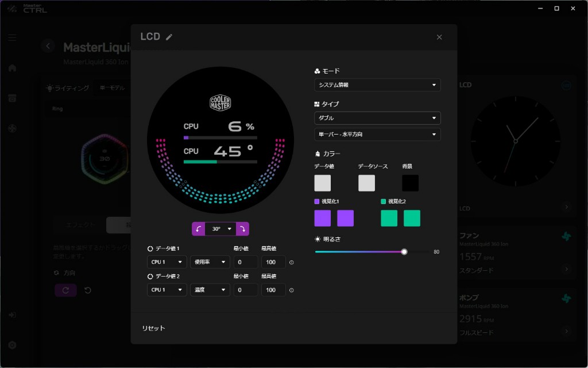Click the round LCD preview display
The width and height of the screenshot is (588, 368).
[220, 140]
